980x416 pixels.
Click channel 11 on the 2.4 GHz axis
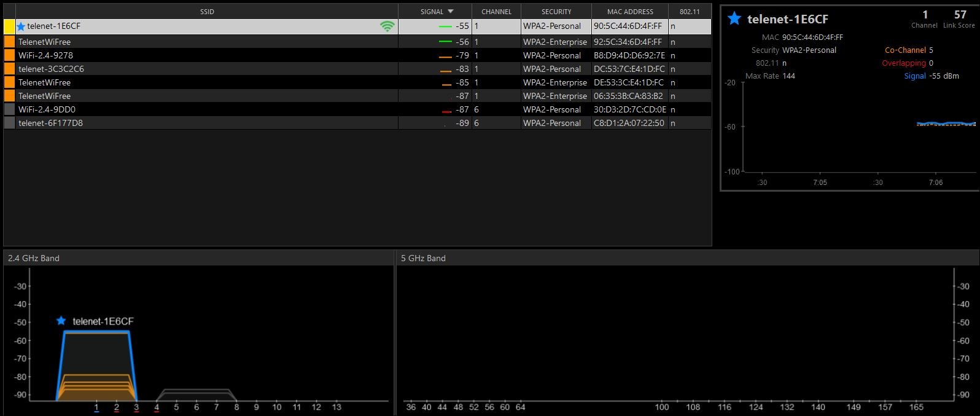297,407
